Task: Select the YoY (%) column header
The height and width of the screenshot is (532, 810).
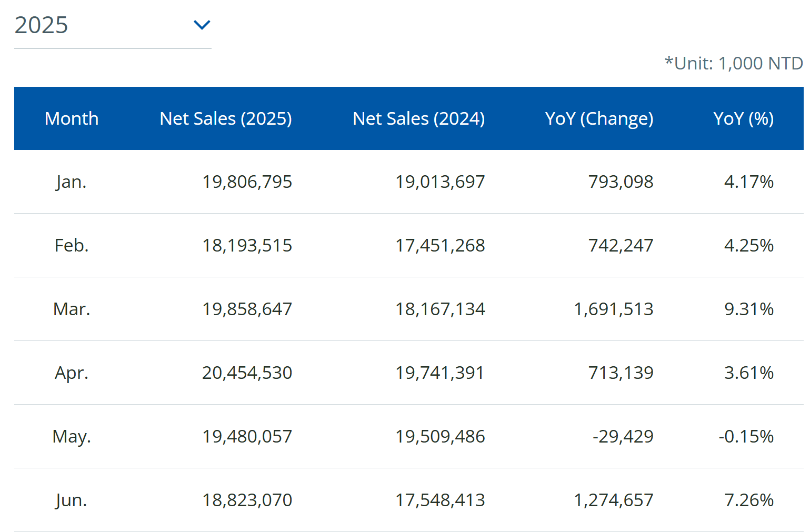Action: click(x=743, y=118)
